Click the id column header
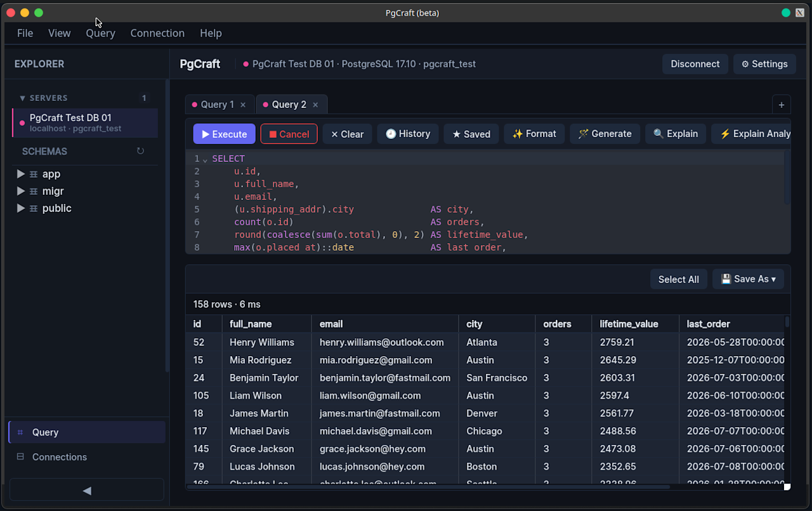The image size is (812, 511). coord(204,324)
